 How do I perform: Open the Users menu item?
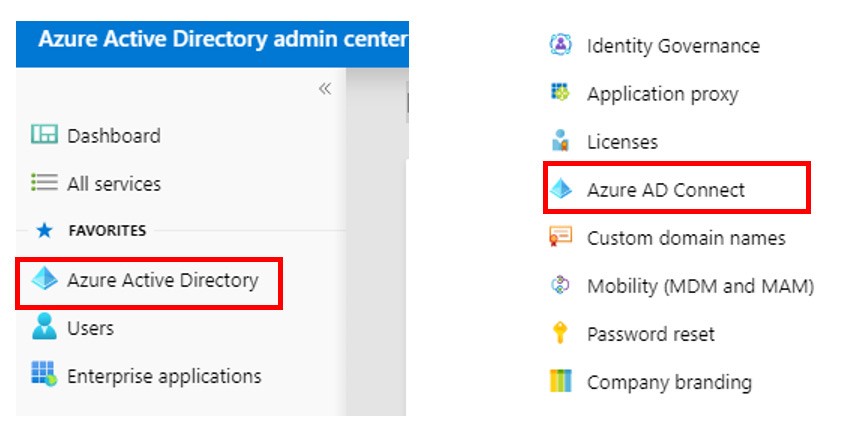pyautogui.click(x=90, y=328)
